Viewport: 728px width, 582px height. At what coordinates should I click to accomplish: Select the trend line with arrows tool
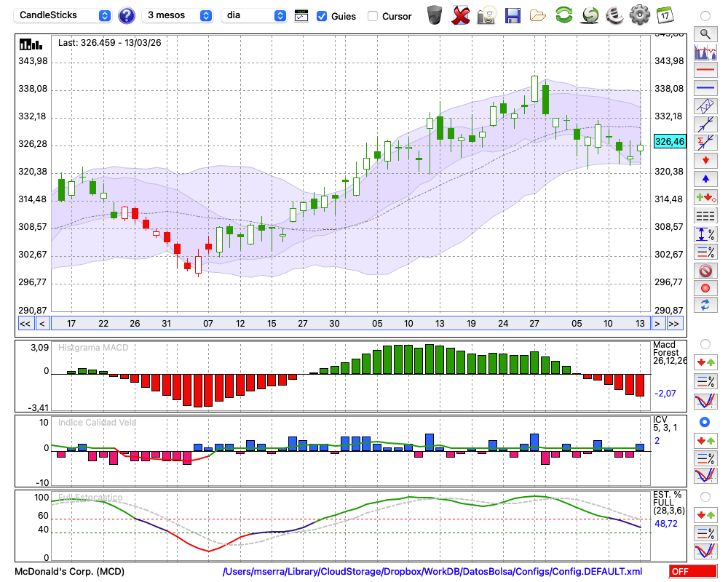coord(705,124)
